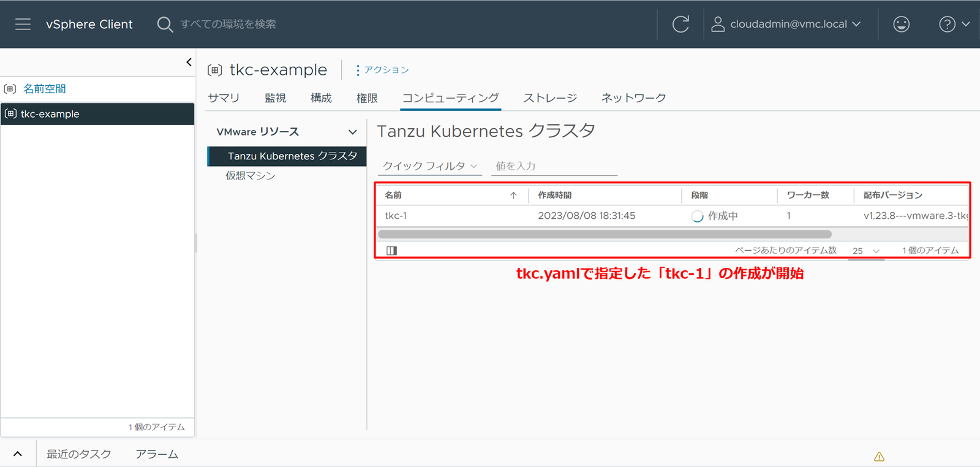Click the namespace icon beside tkc-example title
The height and width of the screenshot is (467, 980).
pyautogui.click(x=214, y=70)
